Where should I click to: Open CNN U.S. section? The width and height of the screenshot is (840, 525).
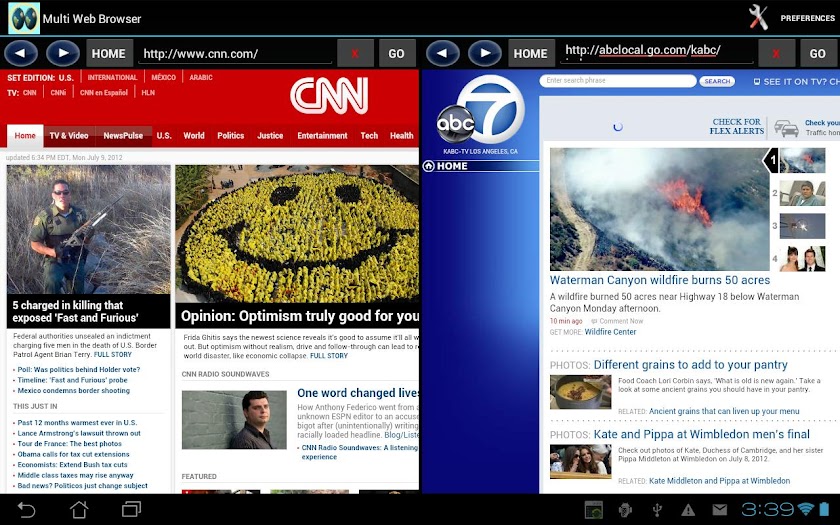click(x=164, y=136)
